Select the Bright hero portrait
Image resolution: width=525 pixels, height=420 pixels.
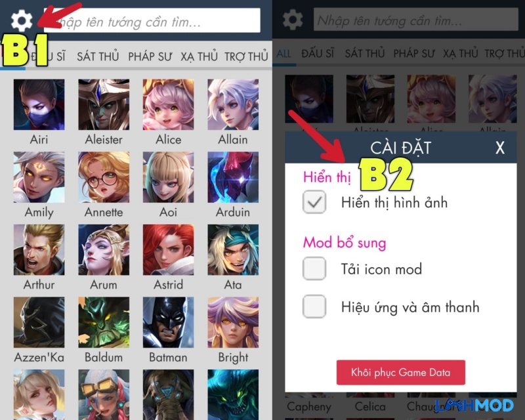(233, 322)
